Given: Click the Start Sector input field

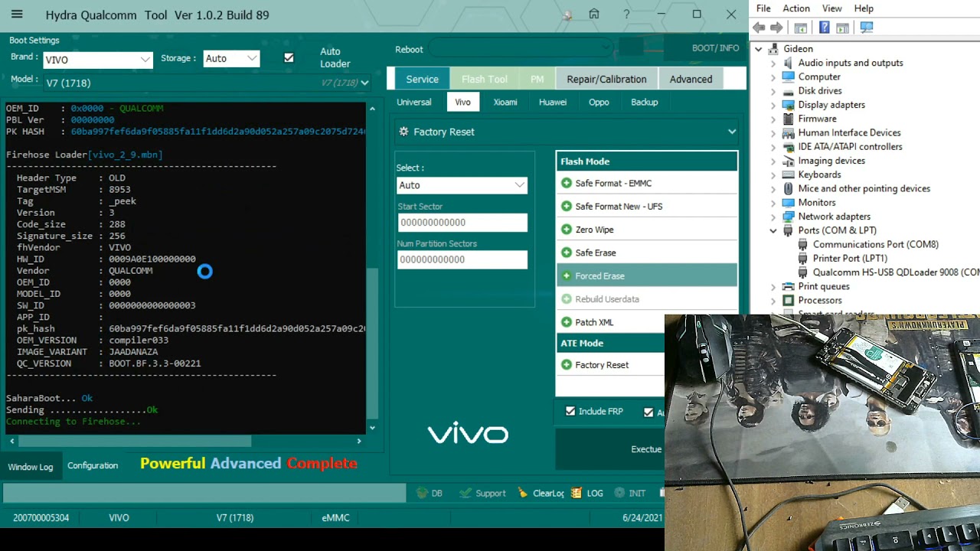Looking at the screenshot, I should click(462, 222).
